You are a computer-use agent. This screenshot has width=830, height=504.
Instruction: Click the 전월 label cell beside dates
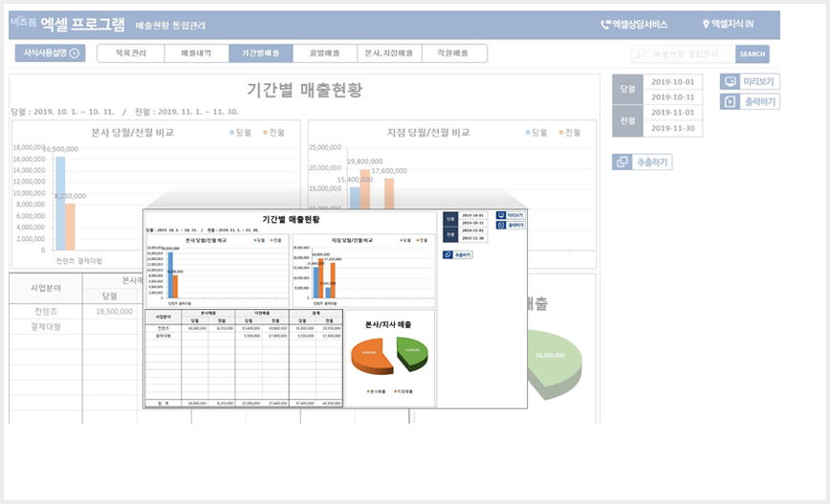pos(628,121)
